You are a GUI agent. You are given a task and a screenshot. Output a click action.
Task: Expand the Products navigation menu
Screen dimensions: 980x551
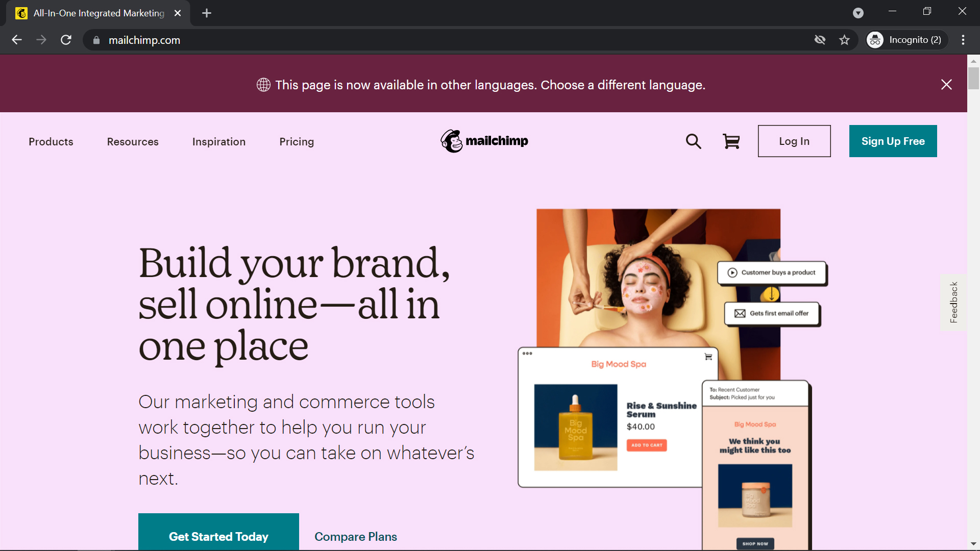coord(51,142)
